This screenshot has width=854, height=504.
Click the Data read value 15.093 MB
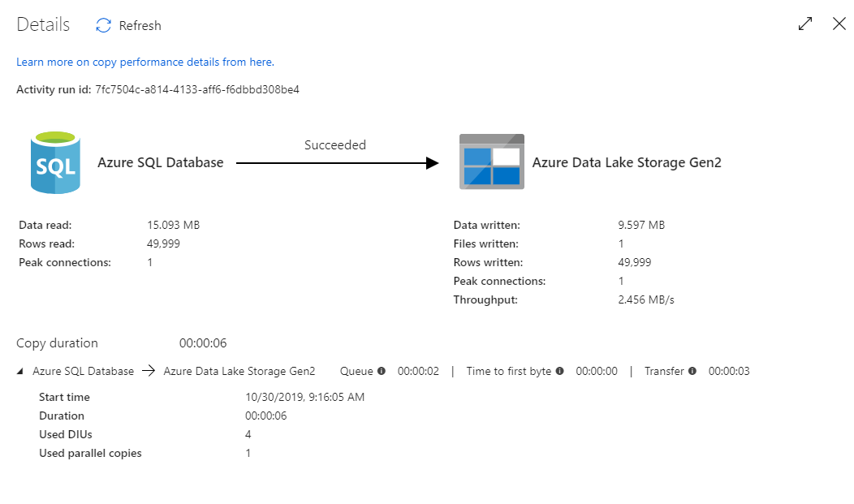(173, 225)
